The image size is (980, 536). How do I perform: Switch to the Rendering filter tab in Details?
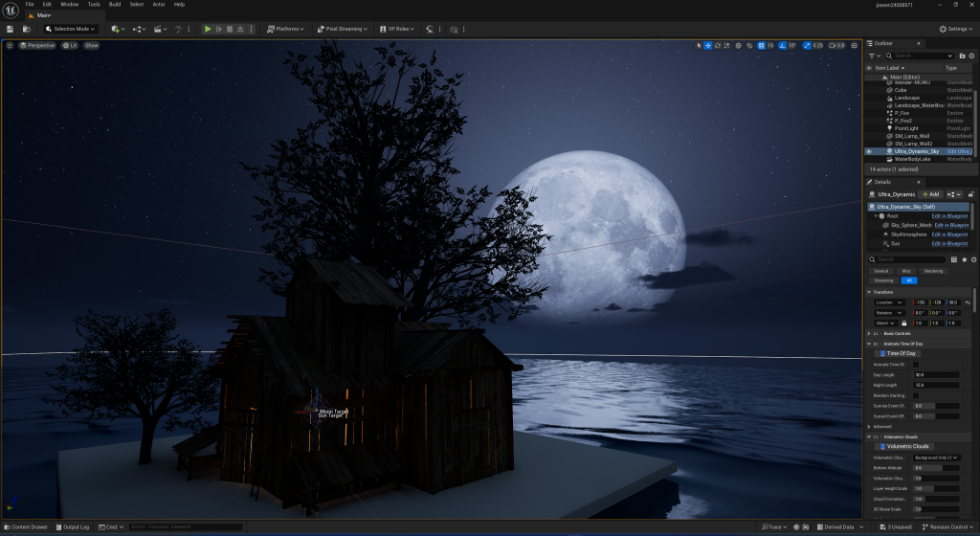coord(933,271)
